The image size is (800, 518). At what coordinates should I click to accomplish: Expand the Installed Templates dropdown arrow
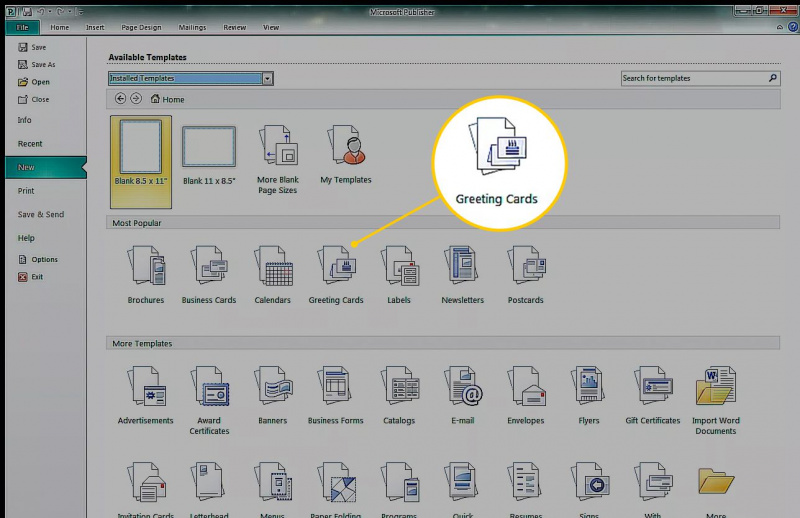click(268, 79)
